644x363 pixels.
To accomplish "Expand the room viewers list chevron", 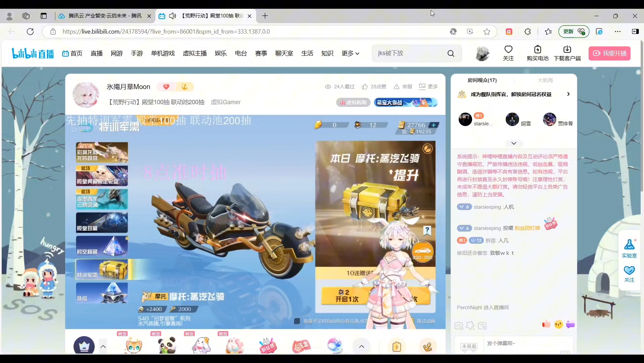I will (x=514, y=144).
